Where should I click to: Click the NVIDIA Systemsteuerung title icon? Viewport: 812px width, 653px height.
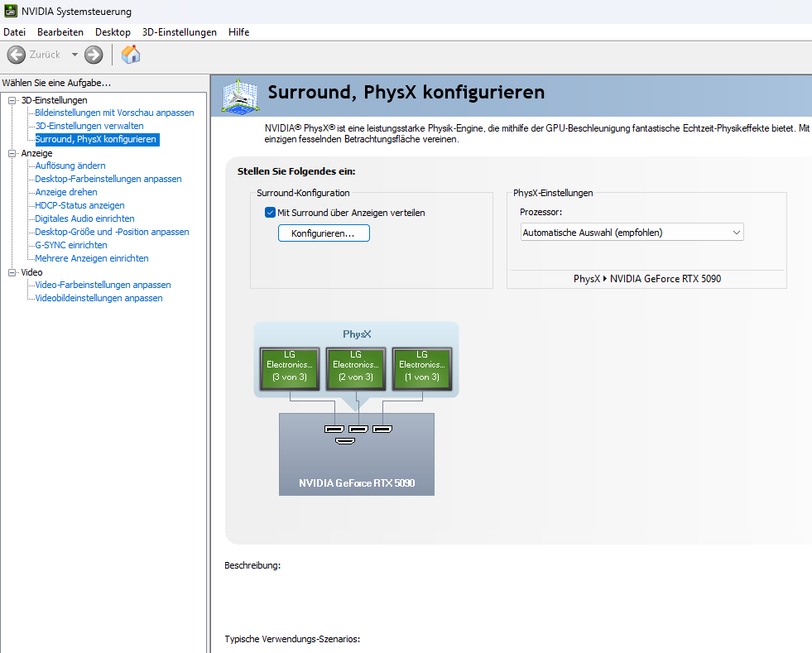(11, 11)
